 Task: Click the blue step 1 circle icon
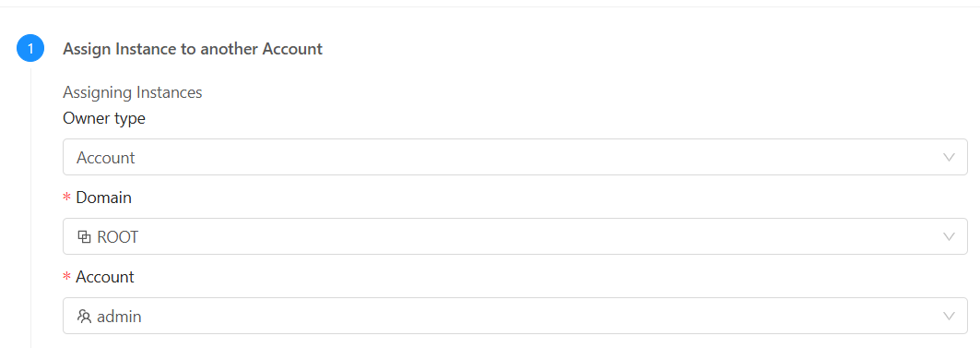30,48
